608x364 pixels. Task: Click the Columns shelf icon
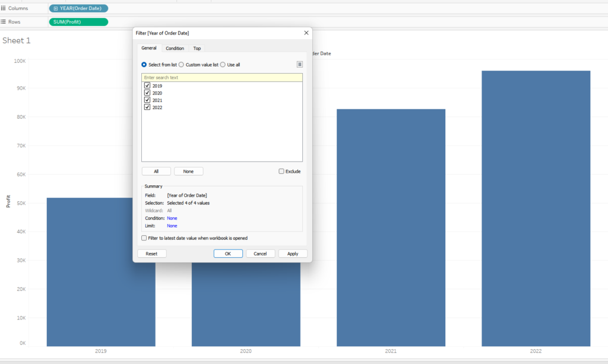pyautogui.click(x=3, y=8)
